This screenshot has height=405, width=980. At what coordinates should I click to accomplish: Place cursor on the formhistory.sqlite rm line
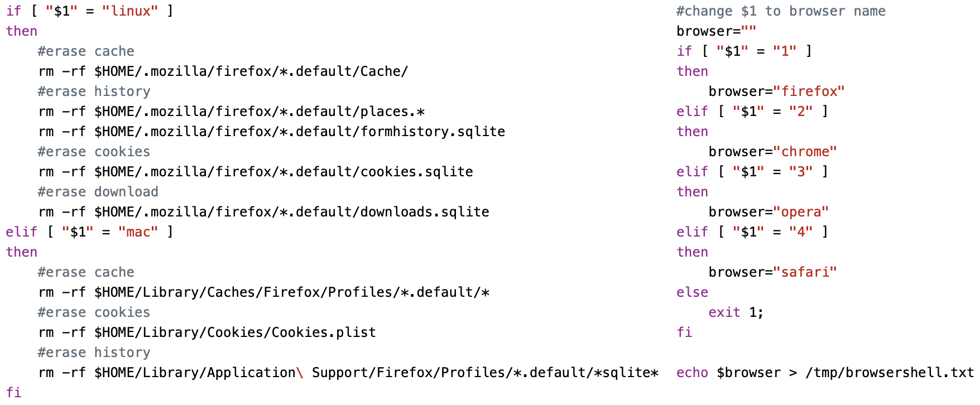(271, 132)
